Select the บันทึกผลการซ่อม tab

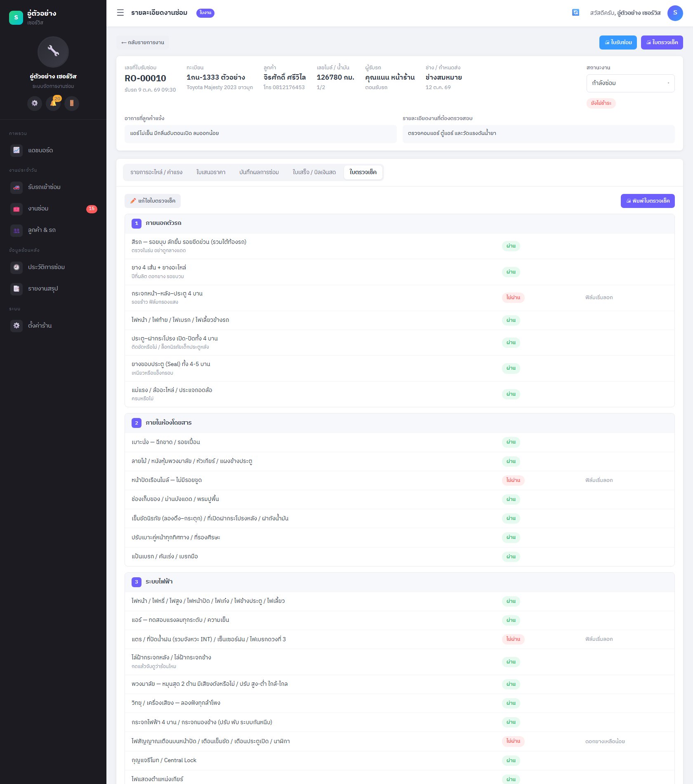point(259,172)
